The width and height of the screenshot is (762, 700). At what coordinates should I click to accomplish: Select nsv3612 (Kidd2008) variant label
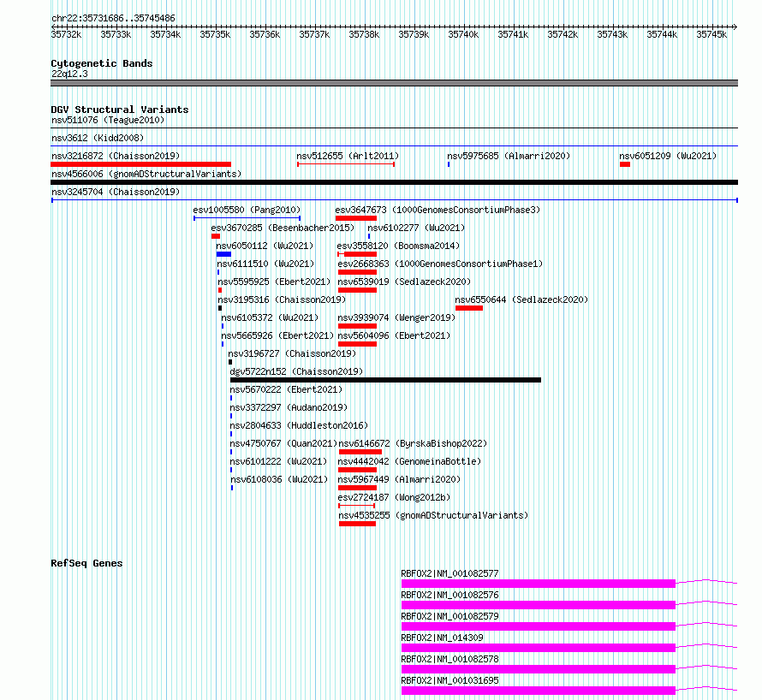click(x=98, y=138)
